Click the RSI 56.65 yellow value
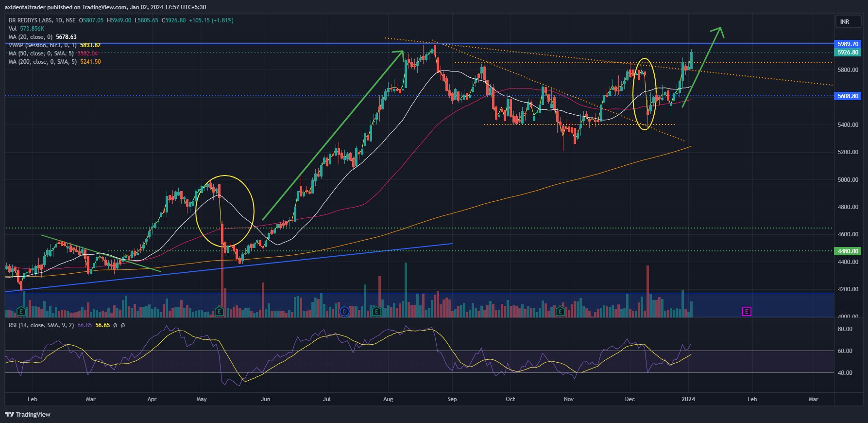 (102, 325)
